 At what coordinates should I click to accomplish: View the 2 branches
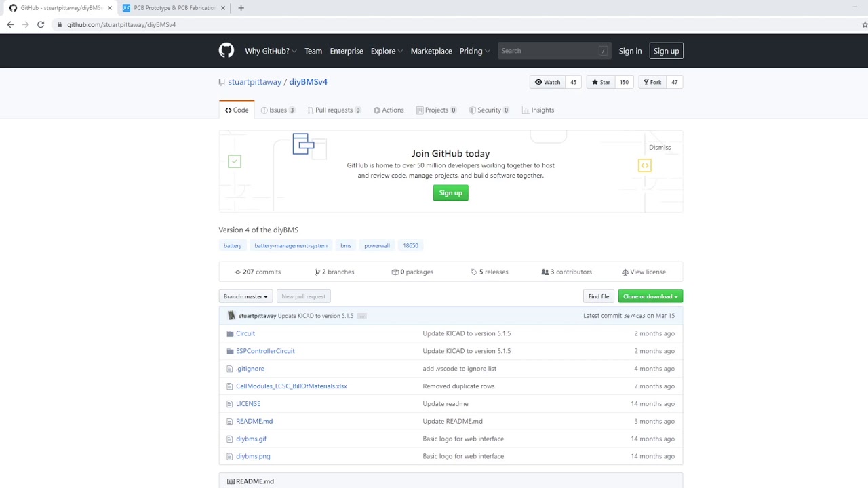click(x=335, y=272)
